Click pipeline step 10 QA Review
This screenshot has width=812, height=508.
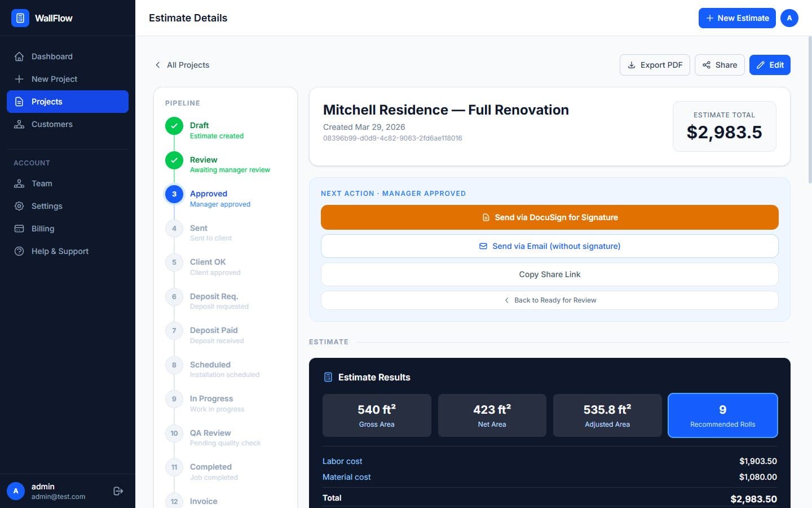[174, 433]
